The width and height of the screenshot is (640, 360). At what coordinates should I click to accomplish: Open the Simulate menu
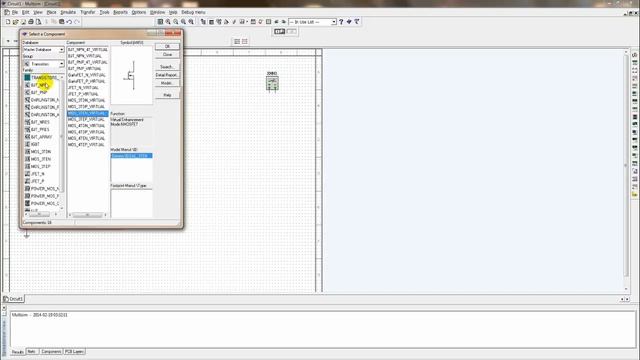point(68,13)
